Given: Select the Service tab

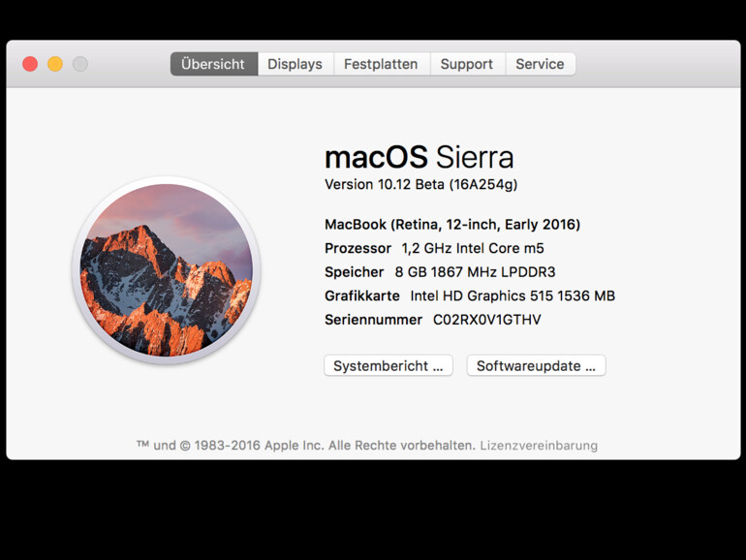Looking at the screenshot, I should [541, 64].
